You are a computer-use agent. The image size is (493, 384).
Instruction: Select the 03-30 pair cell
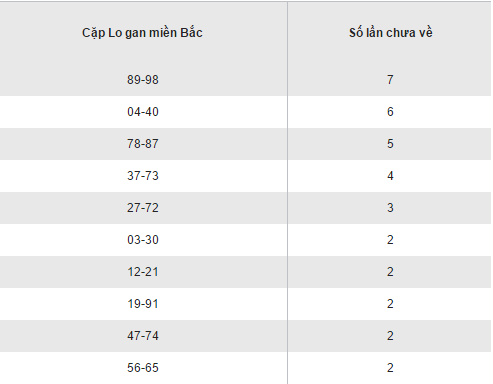pyautogui.click(x=143, y=240)
